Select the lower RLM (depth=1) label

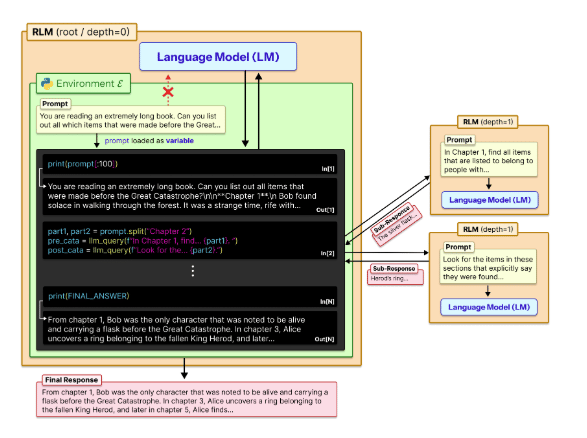click(488, 229)
